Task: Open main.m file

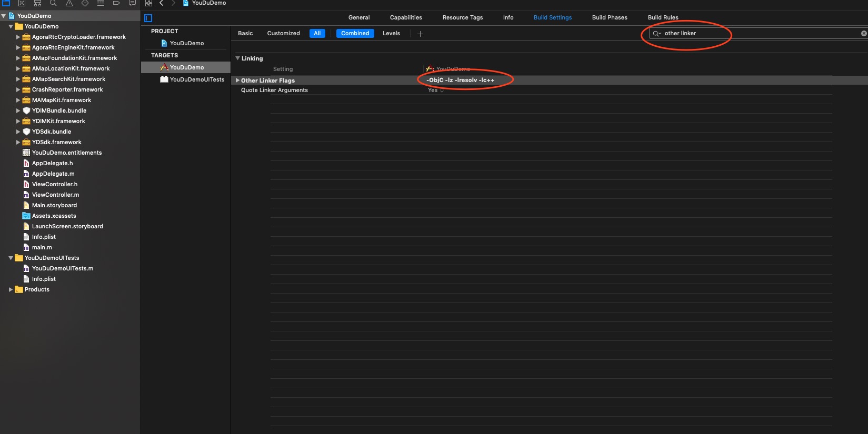Action: pyautogui.click(x=42, y=247)
